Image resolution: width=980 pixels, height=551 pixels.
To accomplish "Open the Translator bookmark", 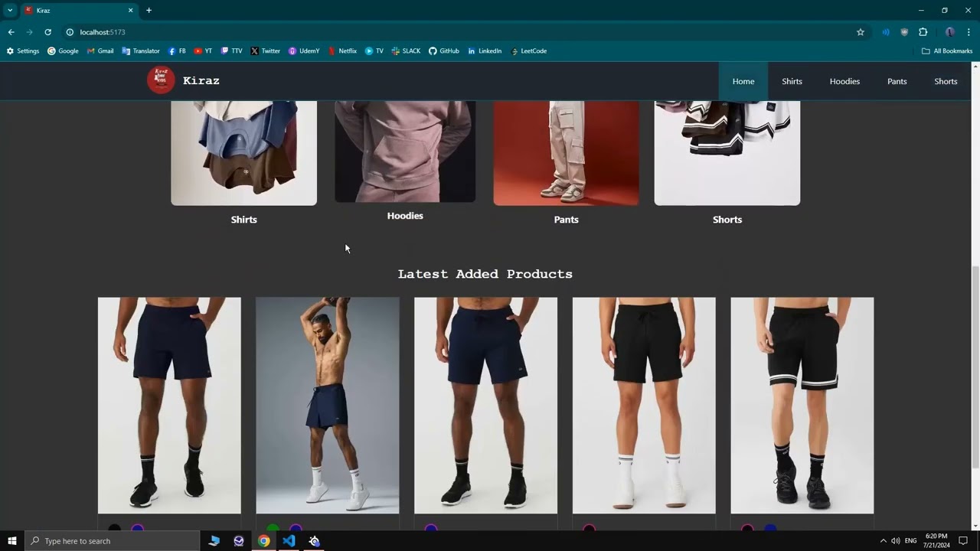I will click(x=141, y=51).
